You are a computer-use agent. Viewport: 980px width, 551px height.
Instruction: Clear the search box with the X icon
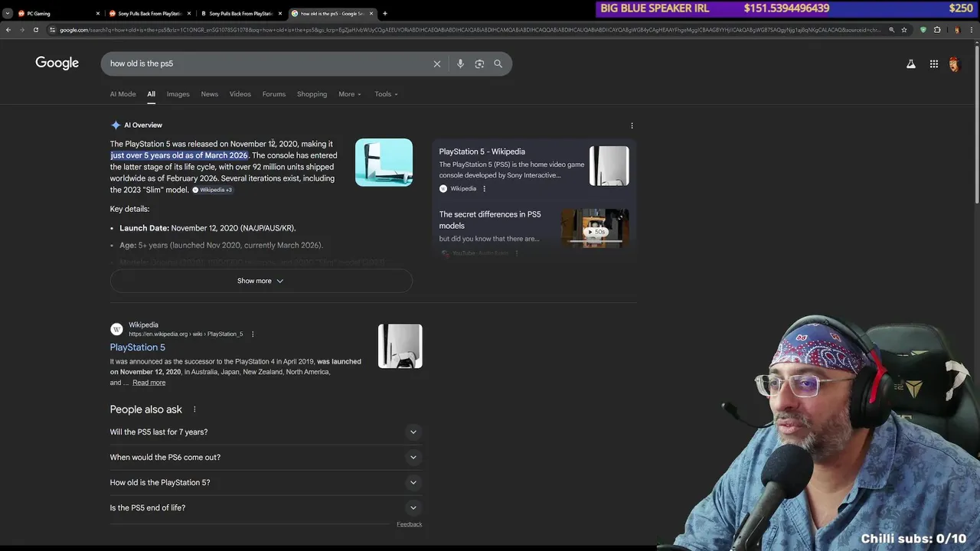click(x=437, y=64)
